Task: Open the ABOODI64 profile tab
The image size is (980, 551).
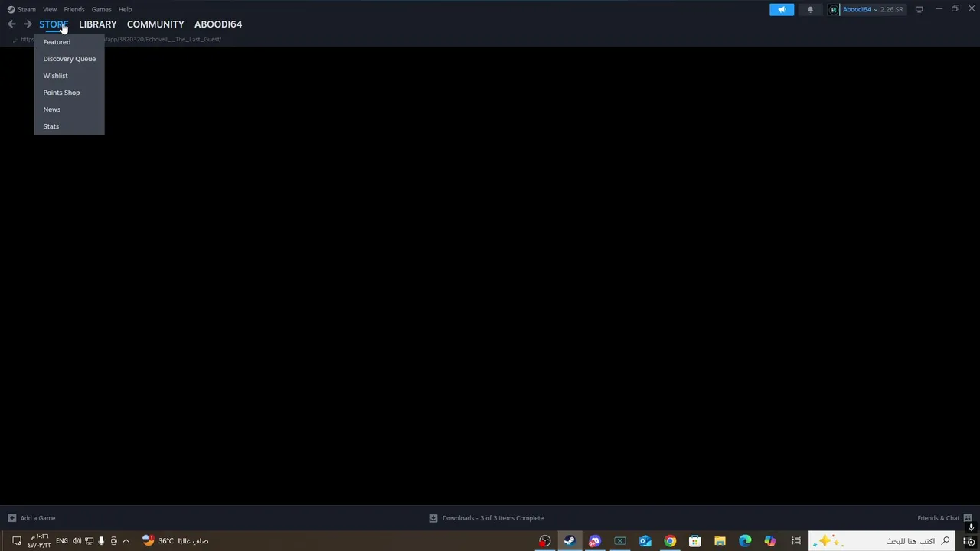Action: [218, 24]
